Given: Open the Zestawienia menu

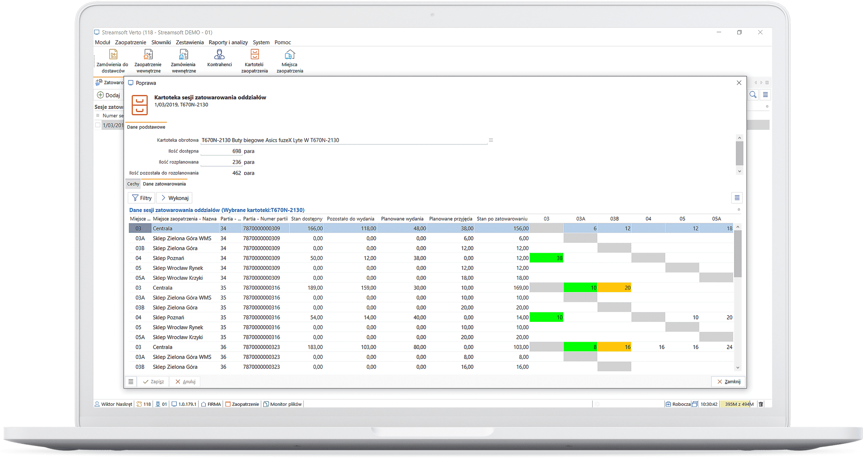Looking at the screenshot, I should point(190,42).
